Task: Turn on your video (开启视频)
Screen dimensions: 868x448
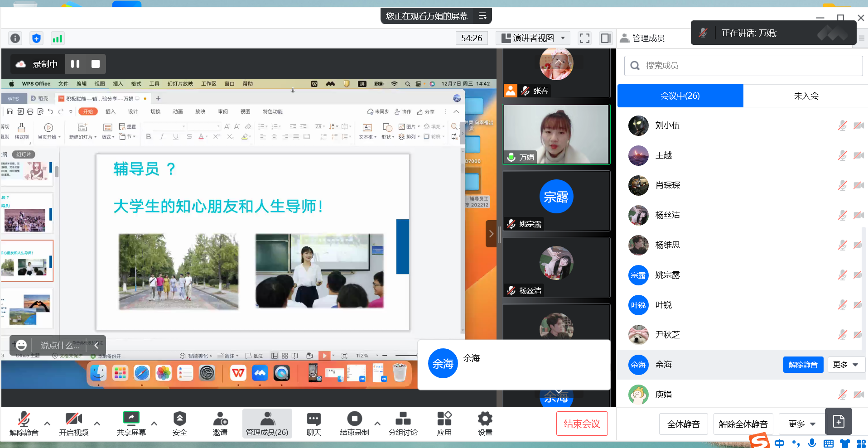Action: [x=73, y=424]
